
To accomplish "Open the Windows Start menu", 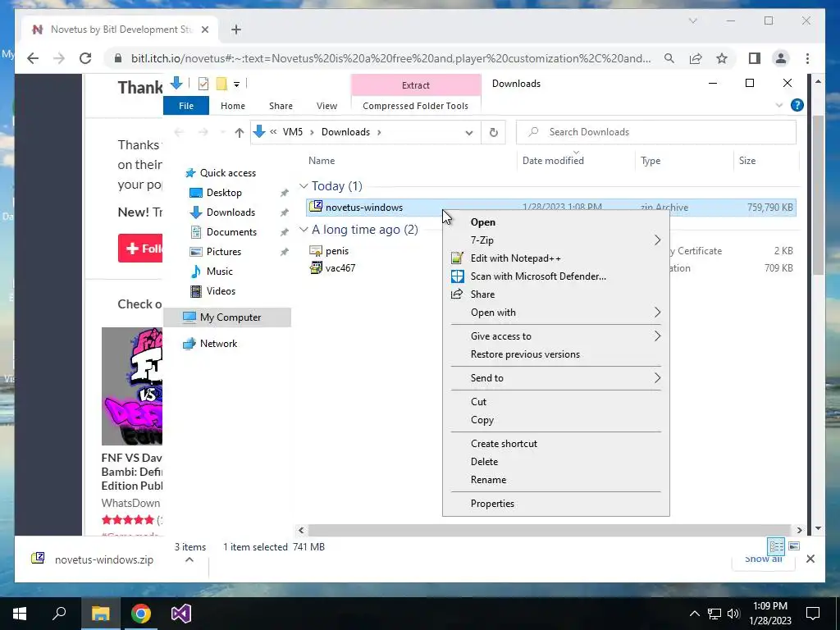I will click(20, 614).
